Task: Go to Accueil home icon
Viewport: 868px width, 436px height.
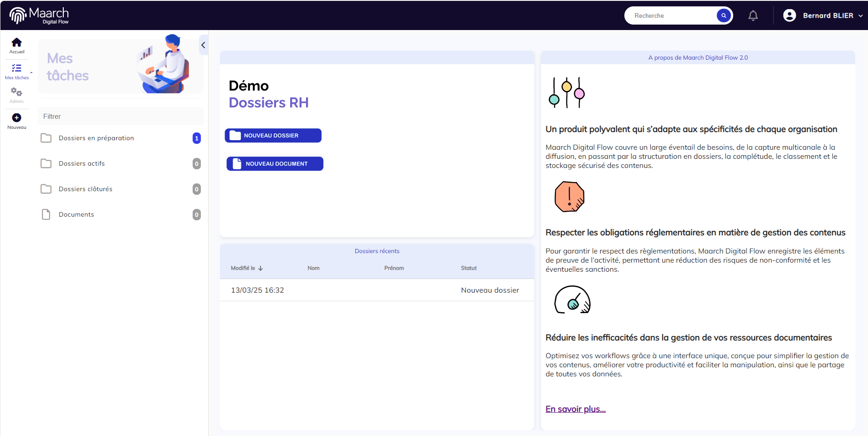Action: (17, 42)
